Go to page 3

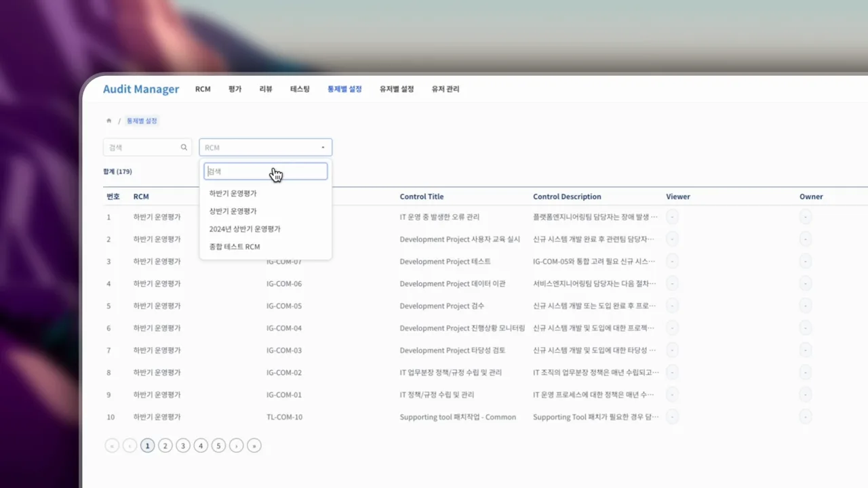(183, 445)
